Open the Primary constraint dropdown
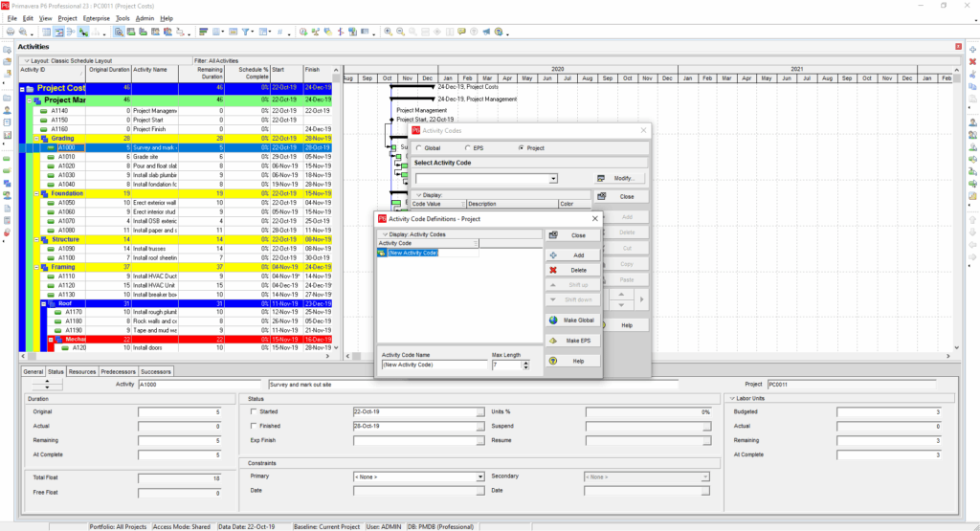The height and width of the screenshot is (531, 980). tap(480, 476)
